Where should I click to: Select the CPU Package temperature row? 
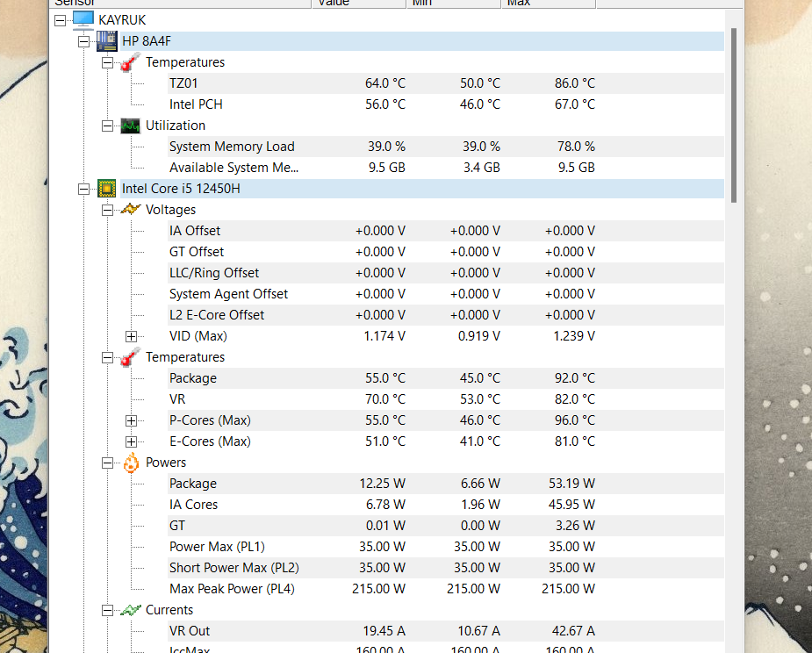[x=446, y=378]
